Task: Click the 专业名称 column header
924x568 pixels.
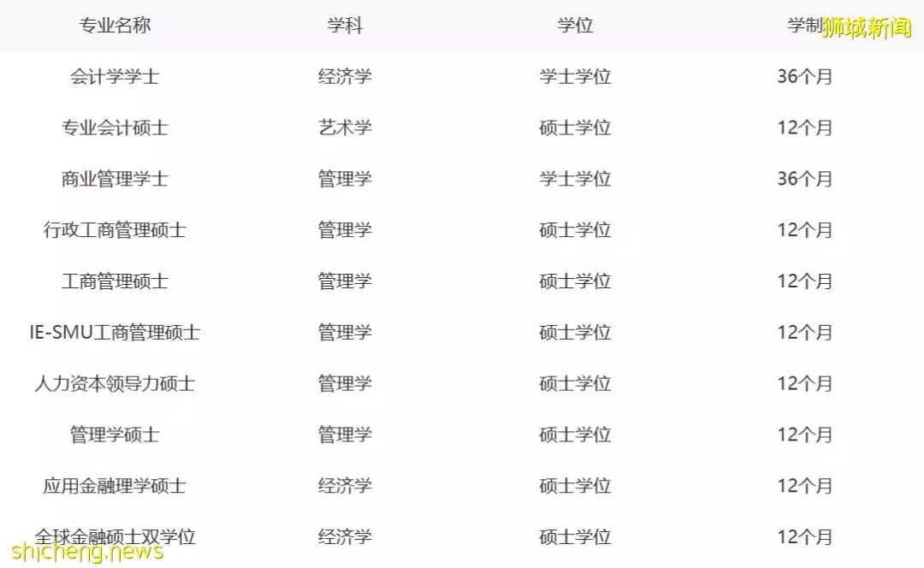Action: tap(115, 26)
